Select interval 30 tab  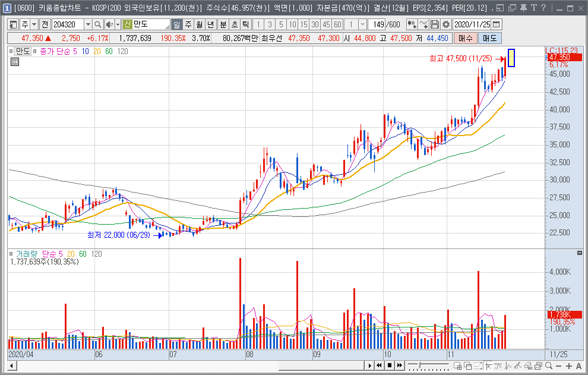point(315,25)
